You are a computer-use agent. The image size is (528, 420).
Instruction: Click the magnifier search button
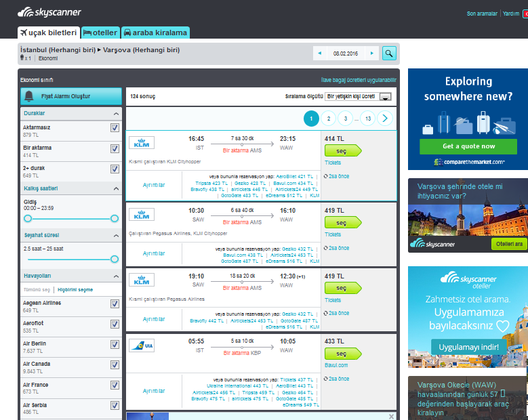[389, 53]
